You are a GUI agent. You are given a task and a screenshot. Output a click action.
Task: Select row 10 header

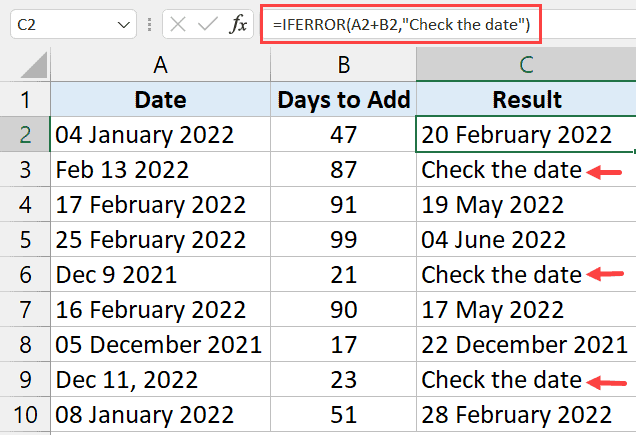tap(24, 414)
